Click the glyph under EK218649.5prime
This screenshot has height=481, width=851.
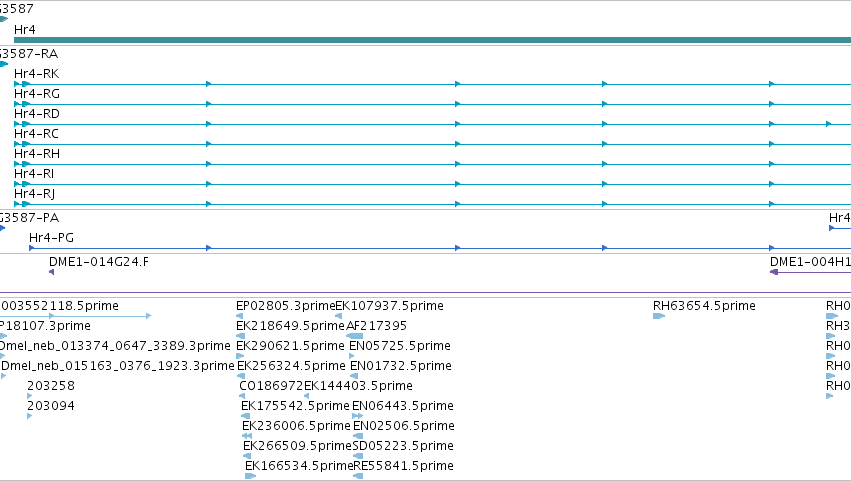coord(240,336)
